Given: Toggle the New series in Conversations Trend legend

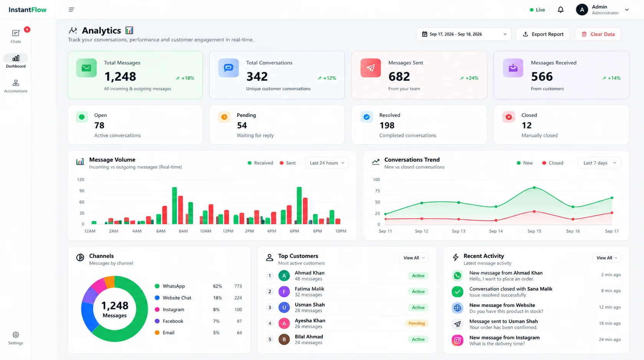Looking at the screenshot, I should (x=525, y=163).
